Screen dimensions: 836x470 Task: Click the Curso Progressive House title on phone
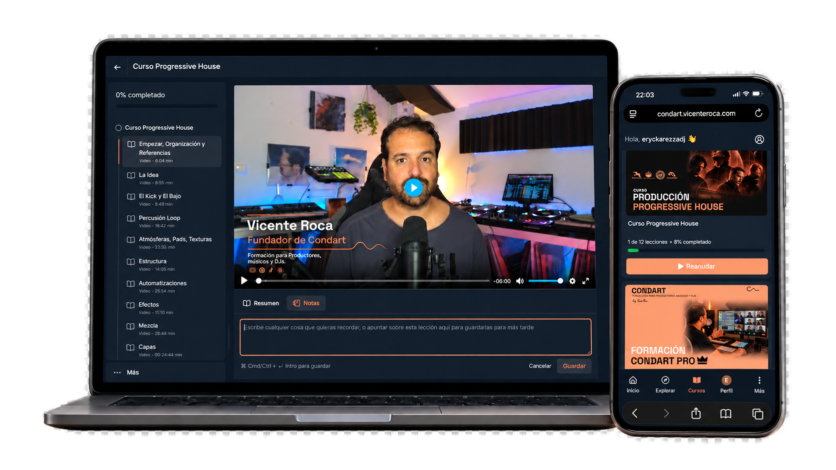[663, 224]
